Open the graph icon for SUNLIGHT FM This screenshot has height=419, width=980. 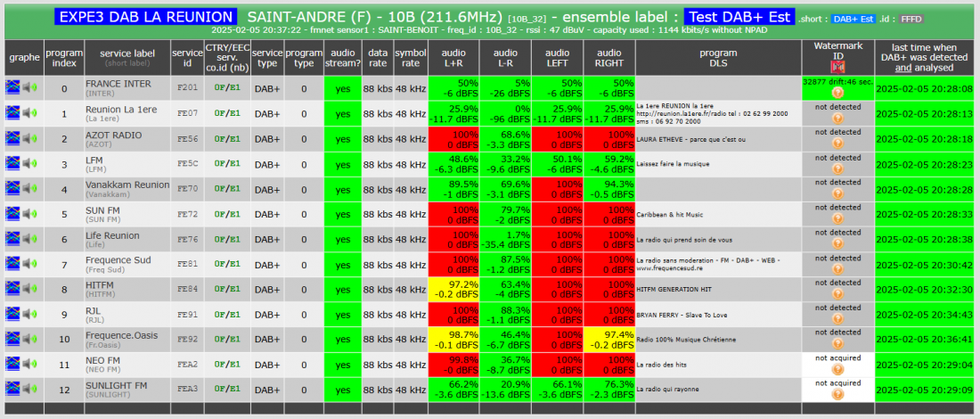coord(12,390)
